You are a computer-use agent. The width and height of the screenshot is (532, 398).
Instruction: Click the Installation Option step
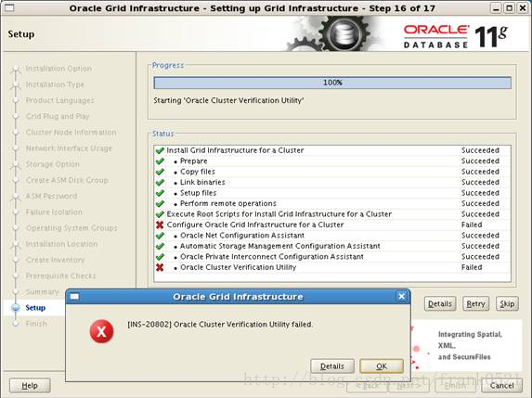pyautogui.click(x=58, y=69)
